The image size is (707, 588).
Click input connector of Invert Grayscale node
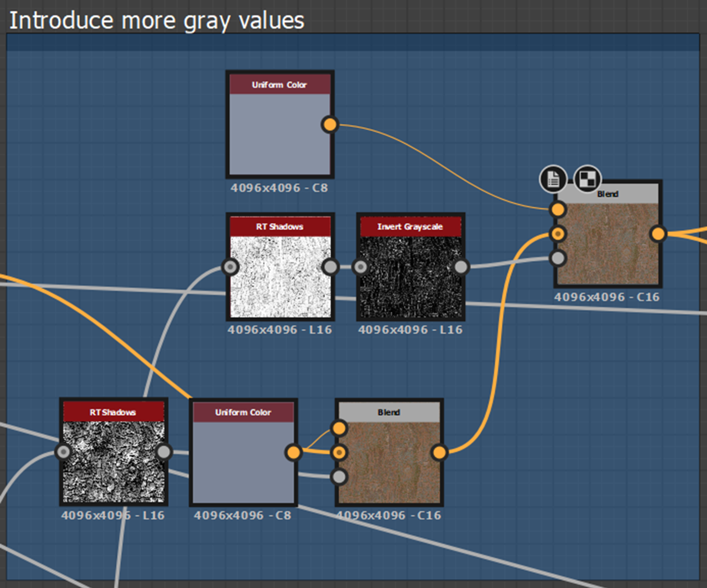[x=361, y=267]
